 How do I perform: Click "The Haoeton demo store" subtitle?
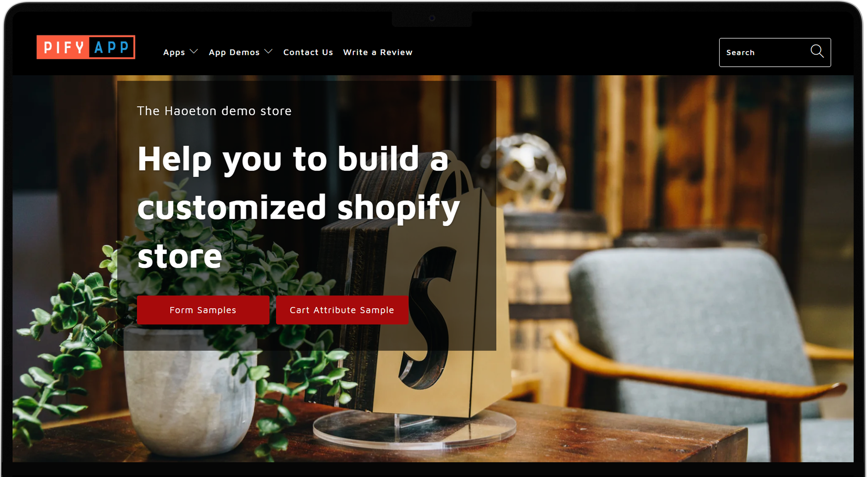pyautogui.click(x=214, y=111)
